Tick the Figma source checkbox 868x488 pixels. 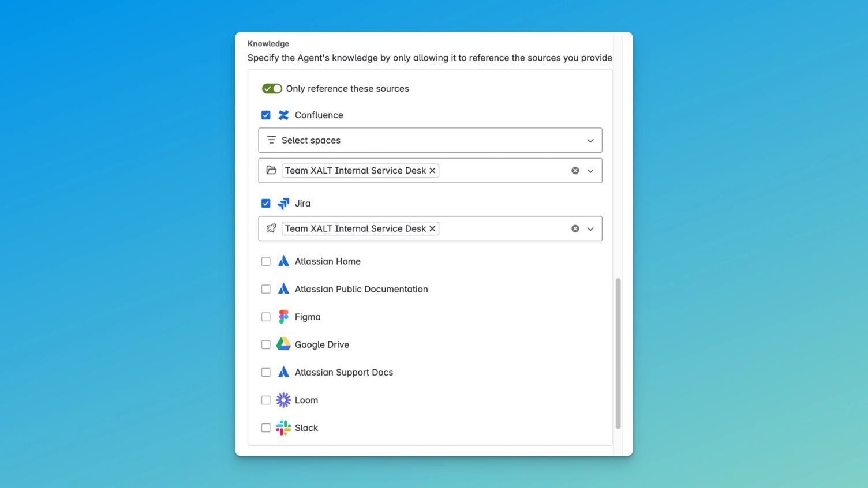[x=265, y=317]
